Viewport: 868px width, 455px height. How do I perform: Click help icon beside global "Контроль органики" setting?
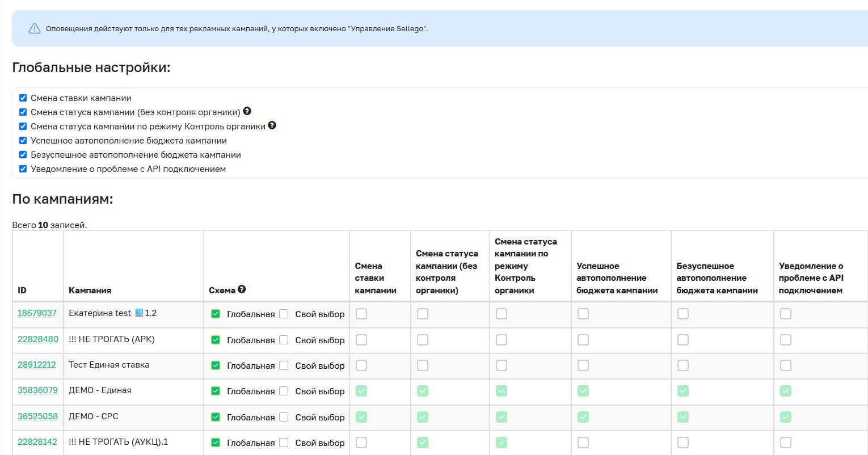(272, 125)
